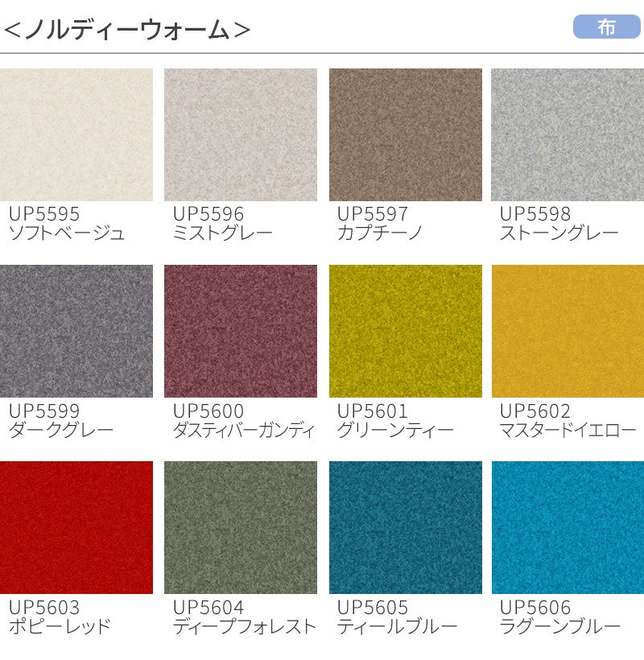
Task: Click the blue 布 fabric badge
Action: 606,27
